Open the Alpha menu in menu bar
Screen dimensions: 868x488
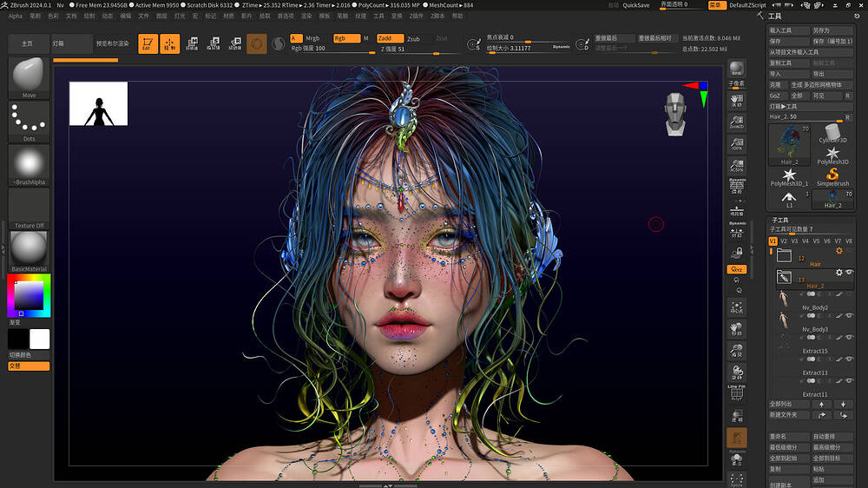16,16
